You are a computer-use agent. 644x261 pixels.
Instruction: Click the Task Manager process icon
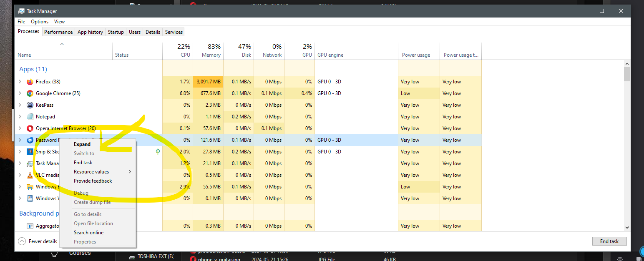[x=30, y=163]
